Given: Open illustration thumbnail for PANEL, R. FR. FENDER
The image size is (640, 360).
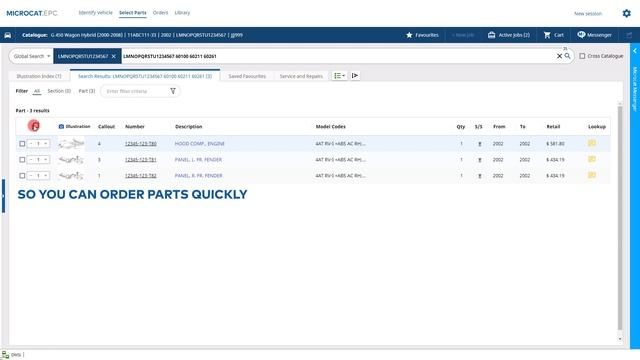Looking at the screenshot, I should click(71, 176).
